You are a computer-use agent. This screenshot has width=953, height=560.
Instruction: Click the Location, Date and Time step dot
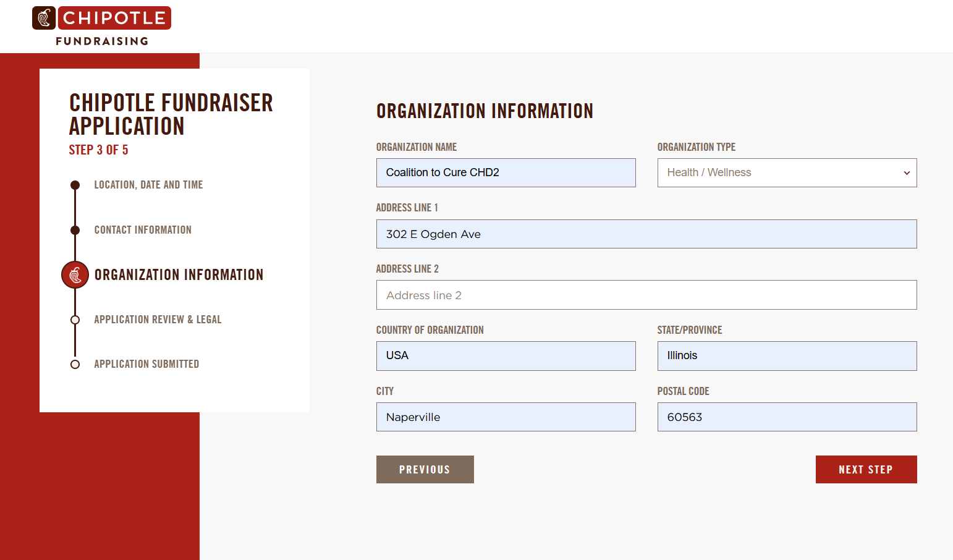[x=75, y=185]
